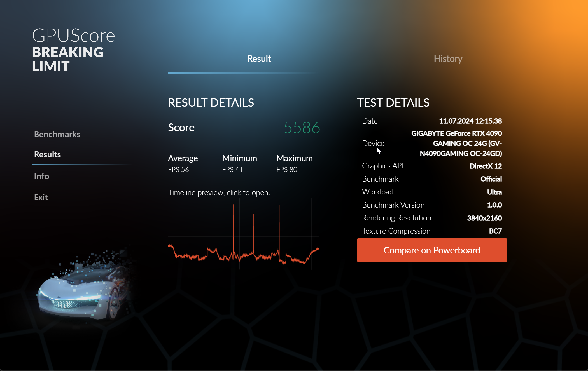Click the green score value 5586
The height and width of the screenshot is (371, 588).
coord(302,128)
